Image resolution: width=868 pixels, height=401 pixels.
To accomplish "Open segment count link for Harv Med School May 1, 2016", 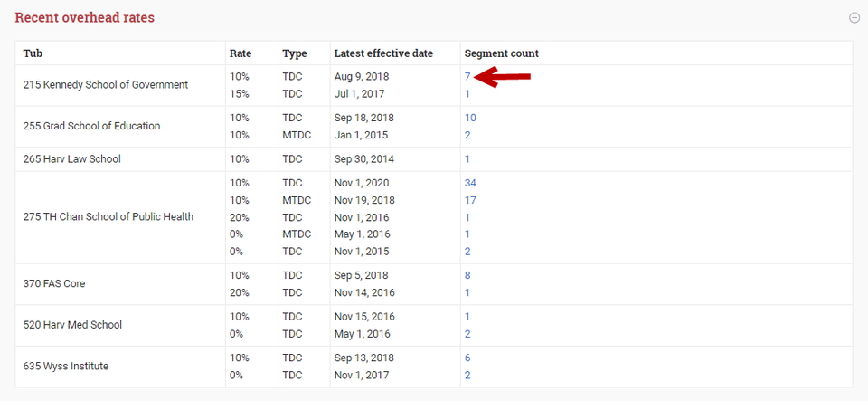I will (x=467, y=334).
